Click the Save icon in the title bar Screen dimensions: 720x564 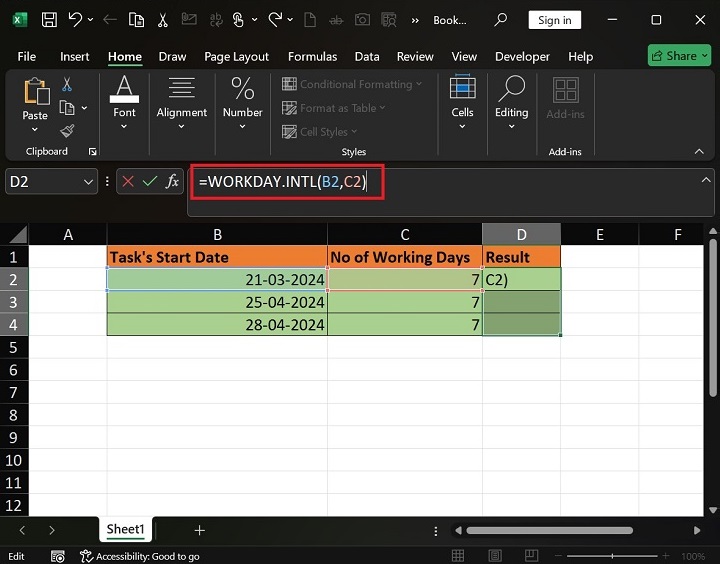tap(50, 20)
